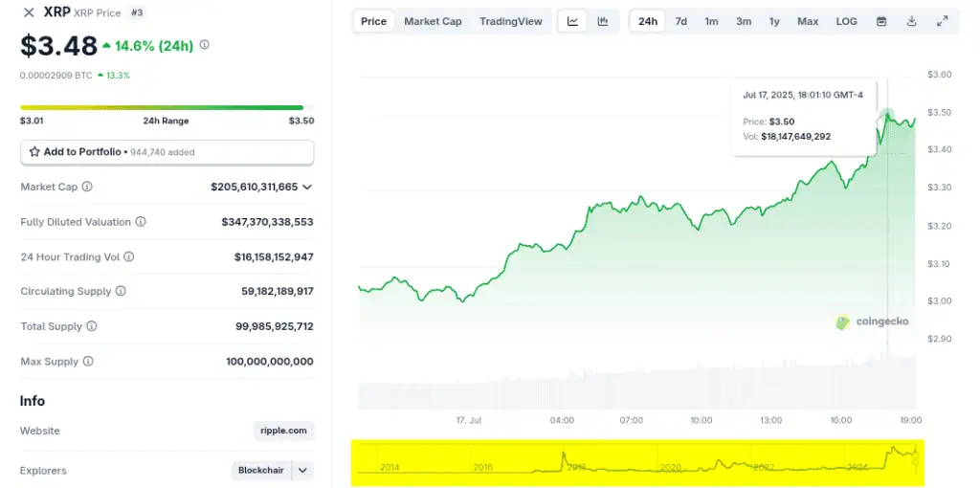The image size is (980, 488).
Task: Select the 24h time range
Action: point(648,21)
